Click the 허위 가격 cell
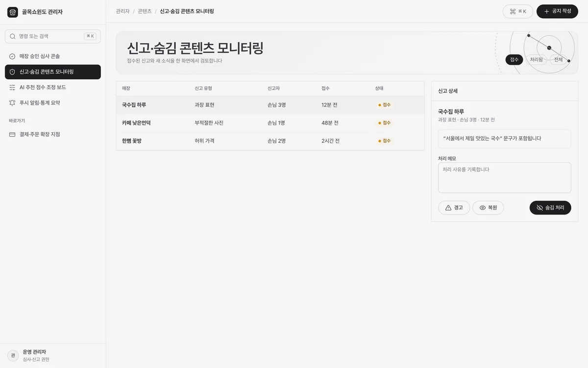This screenshot has height=368, width=588. 204,141
